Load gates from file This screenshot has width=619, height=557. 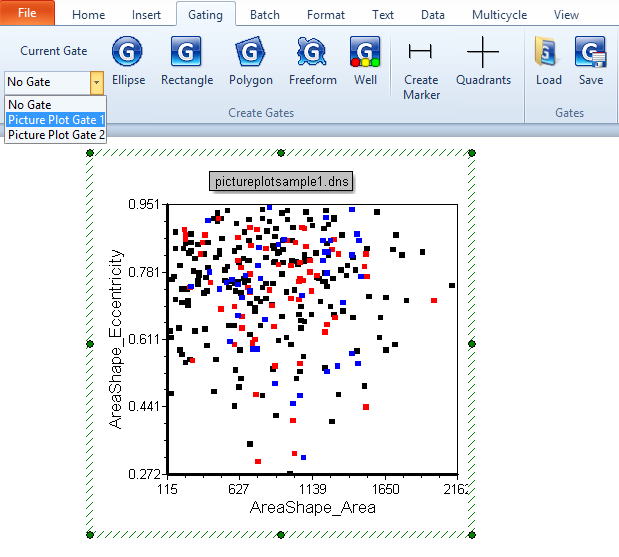pyautogui.click(x=548, y=62)
